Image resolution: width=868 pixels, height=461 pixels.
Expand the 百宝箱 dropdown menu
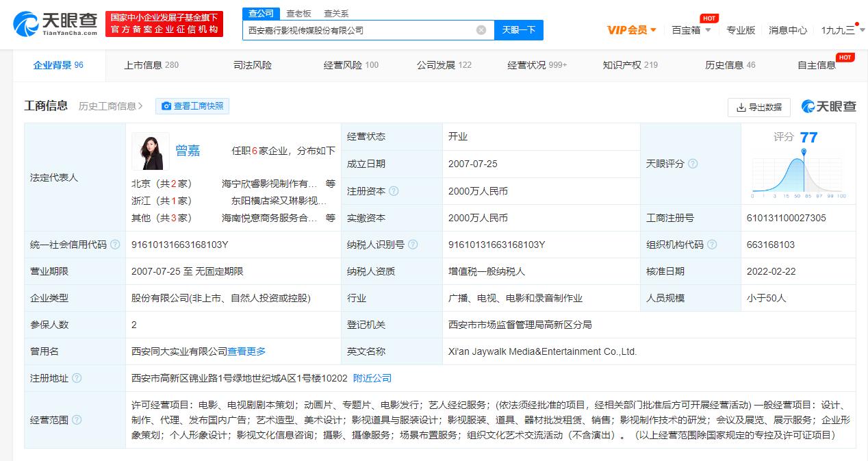pos(691,30)
